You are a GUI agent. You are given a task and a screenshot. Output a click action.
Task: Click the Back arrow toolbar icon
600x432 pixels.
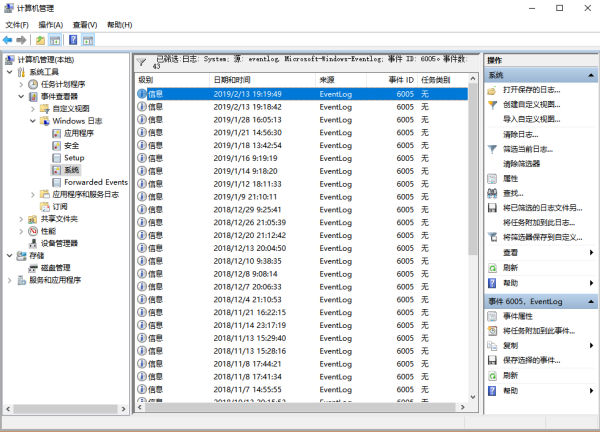pyautogui.click(x=8, y=40)
